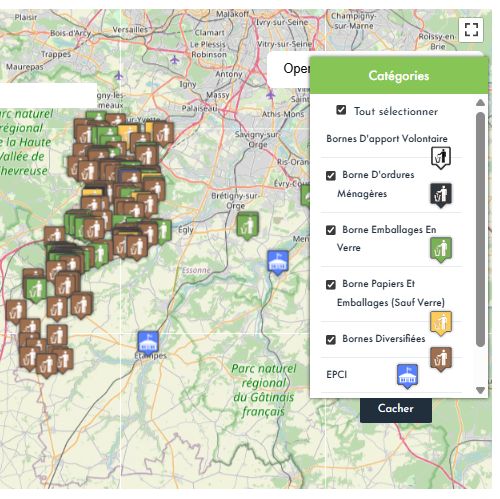Image resolution: width=500 pixels, height=499 pixels.
Task: Toggle Bornes Diversifiées checkbox
Action: pos(331,339)
